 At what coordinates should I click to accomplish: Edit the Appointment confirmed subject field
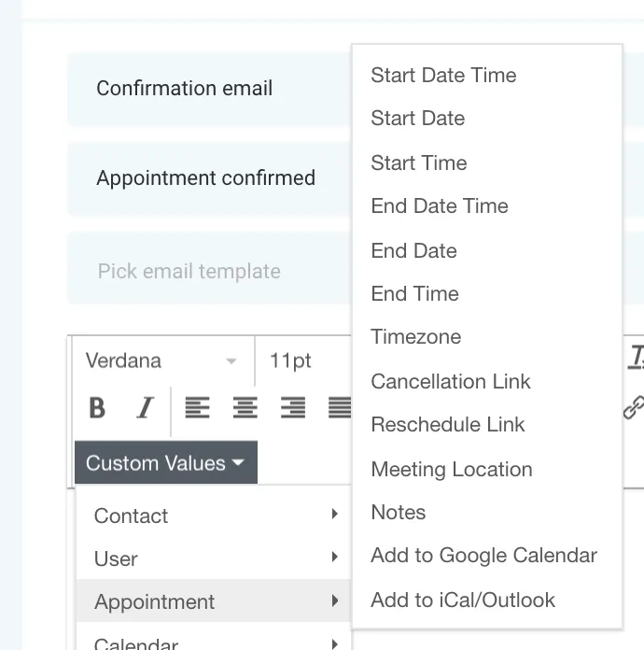point(209,178)
